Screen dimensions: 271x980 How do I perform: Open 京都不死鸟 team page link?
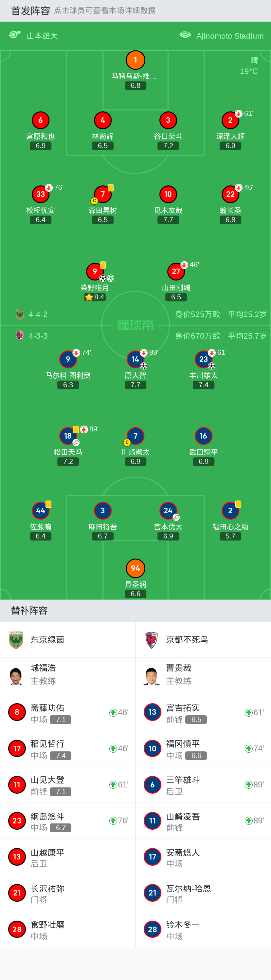coord(187,640)
